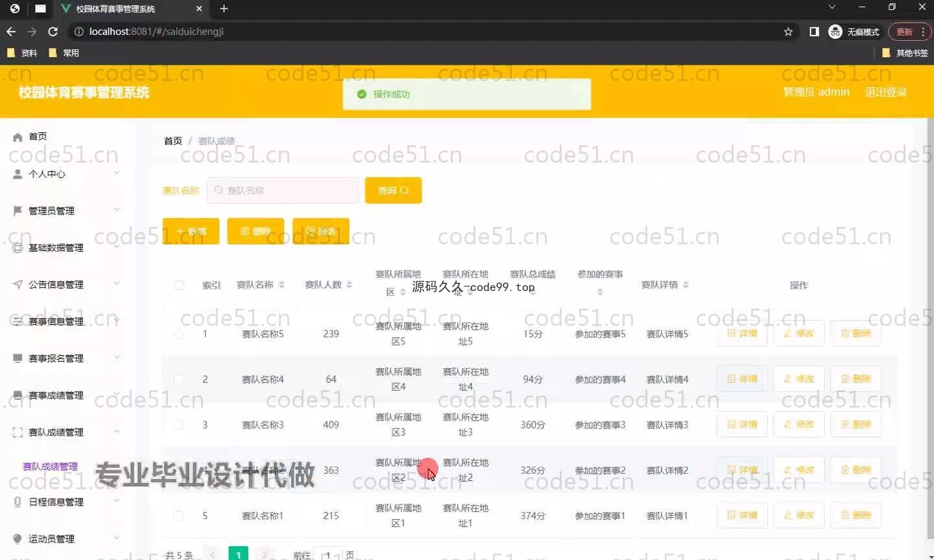
Task: Check the row for 赛队名称5
Action: [178, 334]
